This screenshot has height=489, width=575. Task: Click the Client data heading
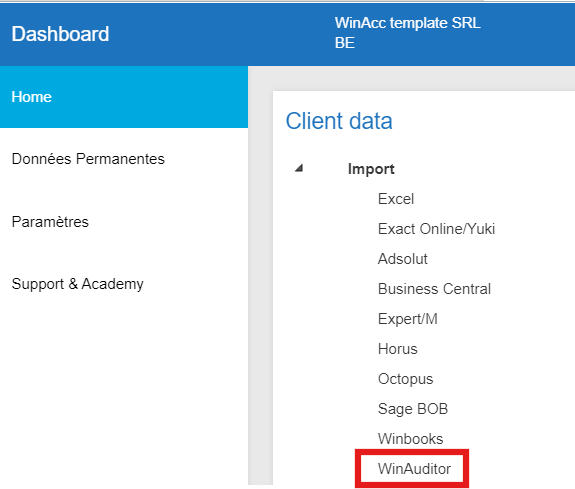[339, 121]
